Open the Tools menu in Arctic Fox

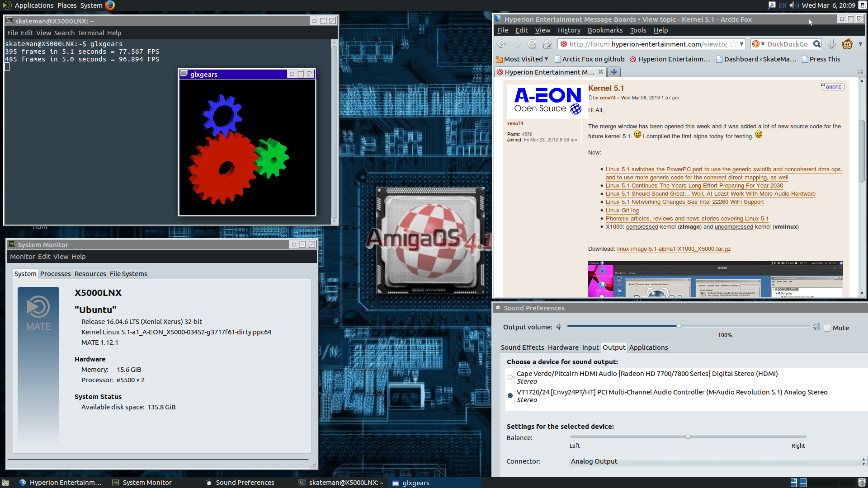point(638,30)
